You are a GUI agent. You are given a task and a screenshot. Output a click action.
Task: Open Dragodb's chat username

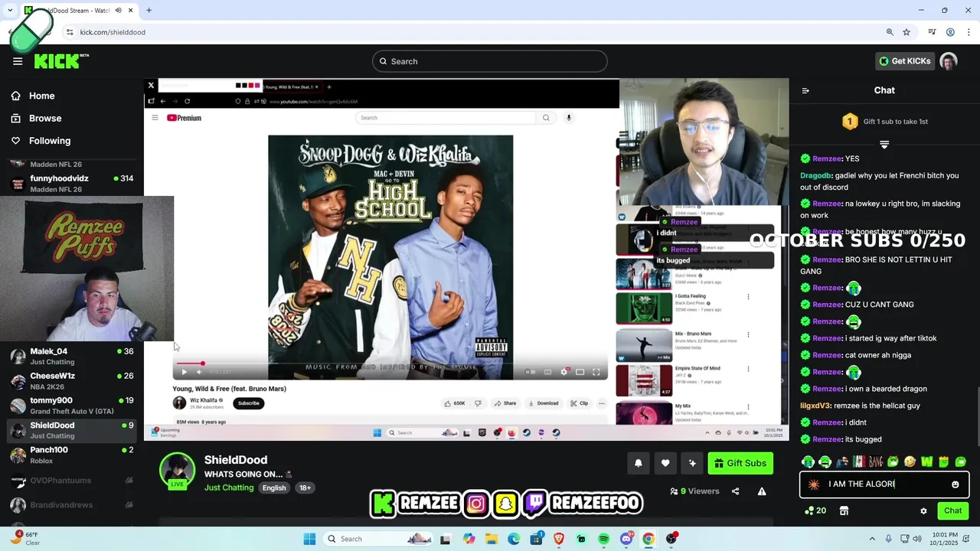(815, 175)
